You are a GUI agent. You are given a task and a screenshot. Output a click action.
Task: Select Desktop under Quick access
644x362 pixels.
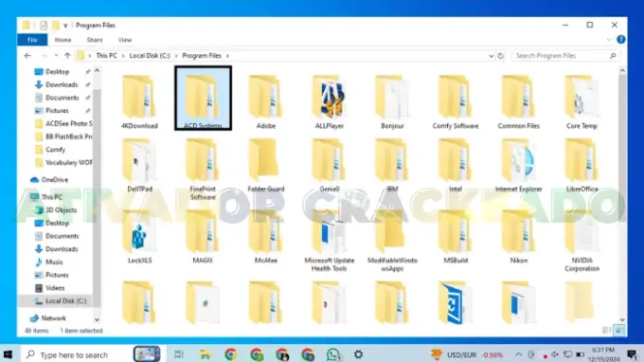(x=58, y=71)
